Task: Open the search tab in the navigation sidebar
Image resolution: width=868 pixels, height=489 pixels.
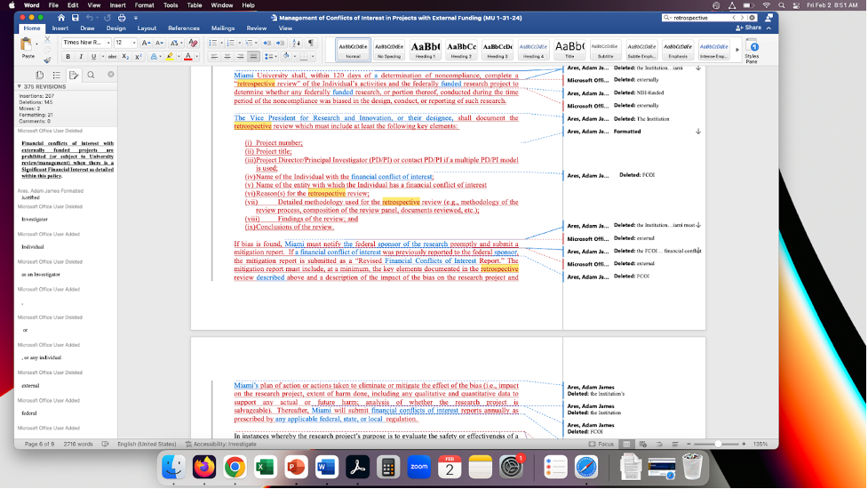Action: coord(90,75)
